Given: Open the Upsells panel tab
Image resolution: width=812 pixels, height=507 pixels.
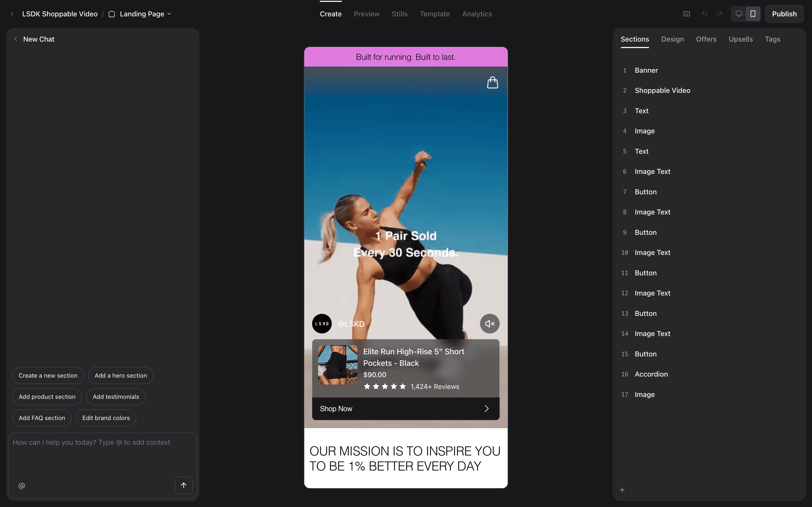Looking at the screenshot, I should (740, 39).
